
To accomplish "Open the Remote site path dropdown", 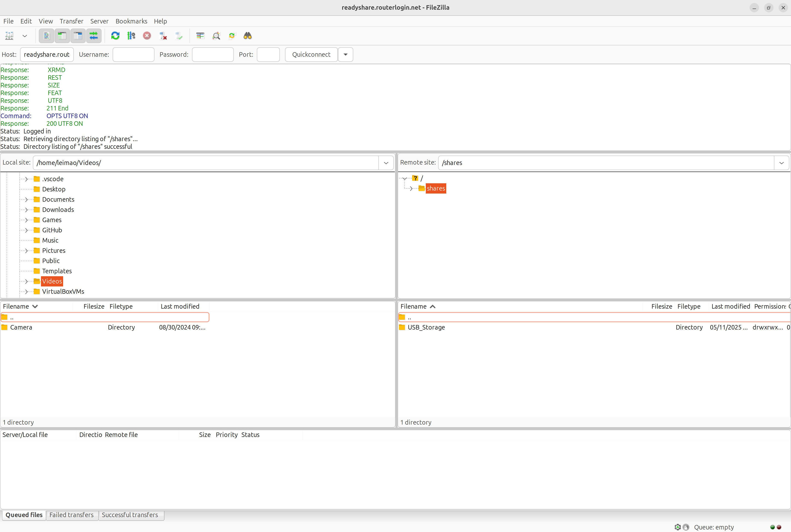I will 781,163.
